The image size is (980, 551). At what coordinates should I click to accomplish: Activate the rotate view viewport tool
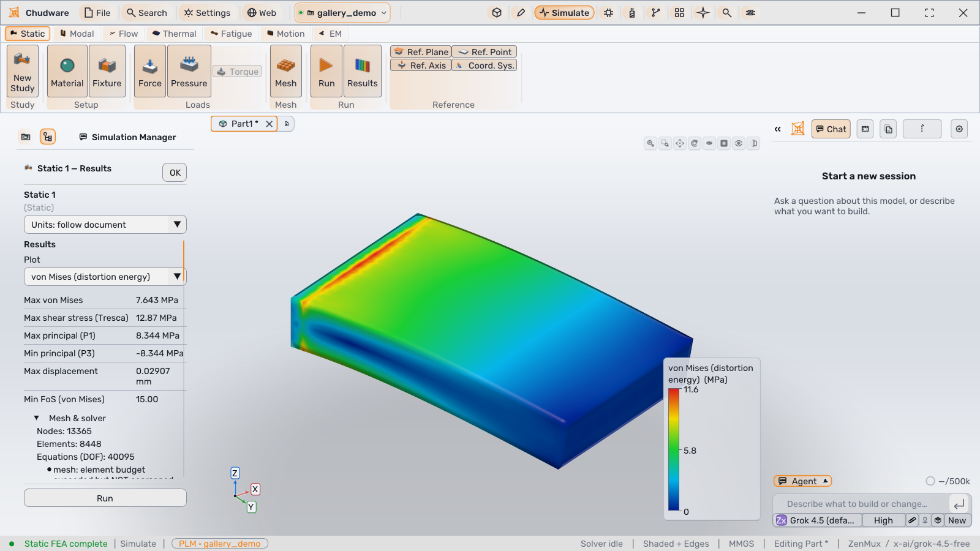coord(695,143)
